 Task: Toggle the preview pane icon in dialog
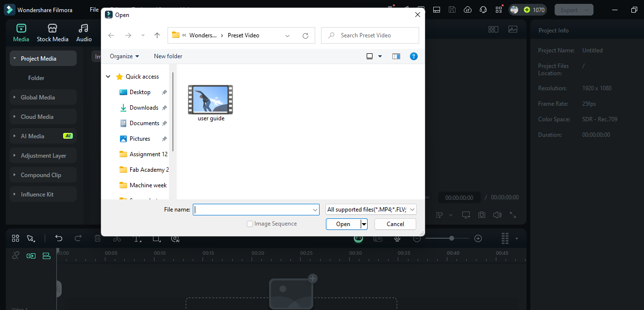pyautogui.click(x=396, y=56)
